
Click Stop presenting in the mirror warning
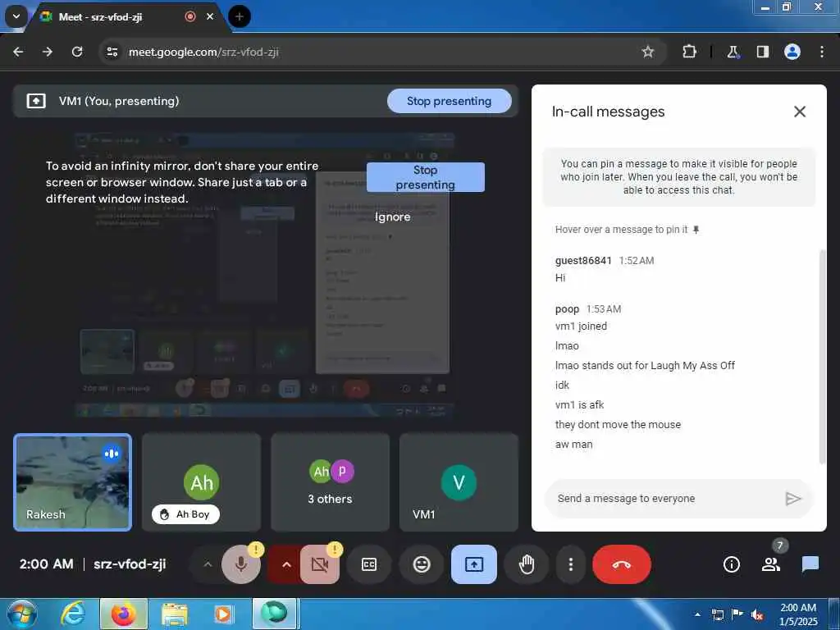(426, 177)
